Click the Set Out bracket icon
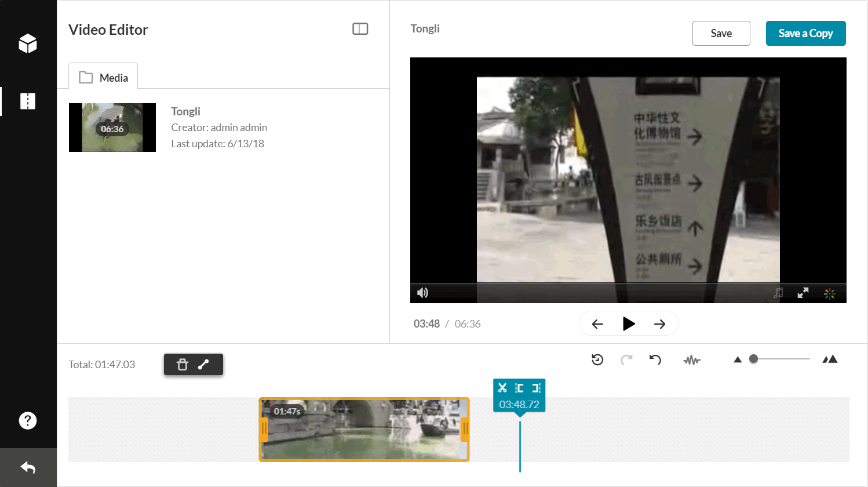Screen dimensions: 868x487 point(536,388)
